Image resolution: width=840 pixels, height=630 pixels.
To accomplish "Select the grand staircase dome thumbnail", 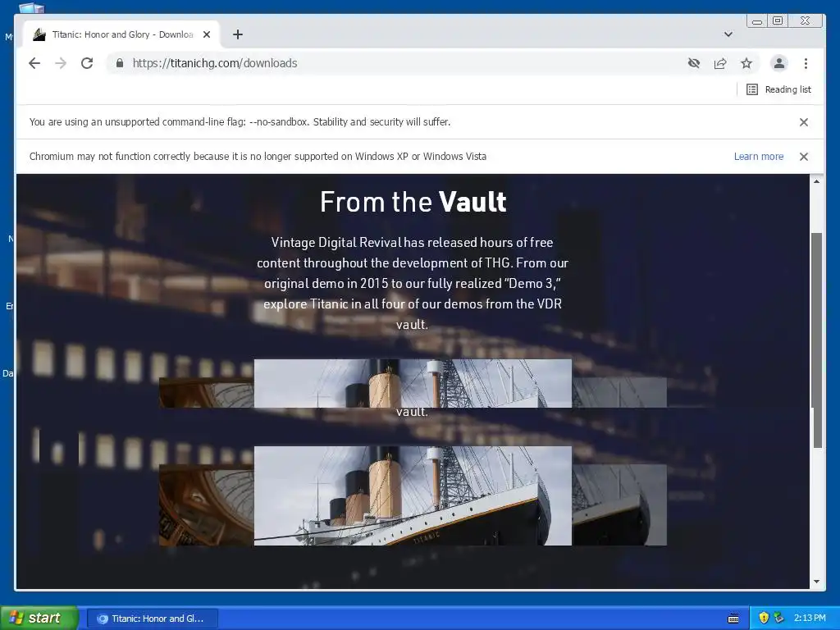I will [x=206, y=504].
